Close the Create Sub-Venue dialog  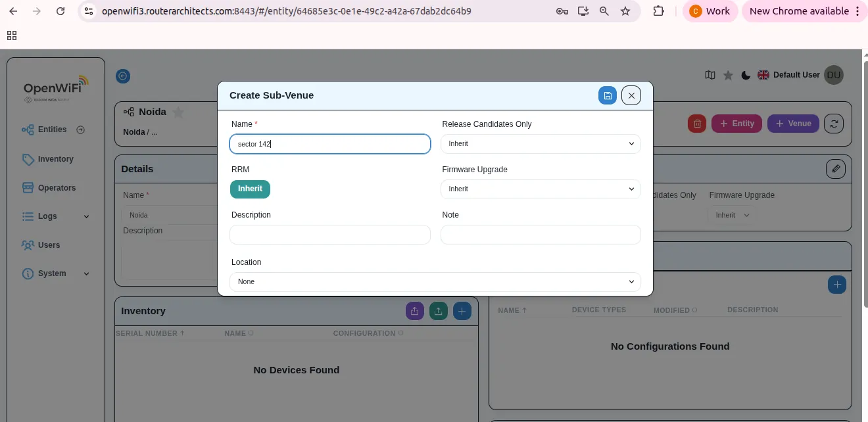[x=631, y=95]
